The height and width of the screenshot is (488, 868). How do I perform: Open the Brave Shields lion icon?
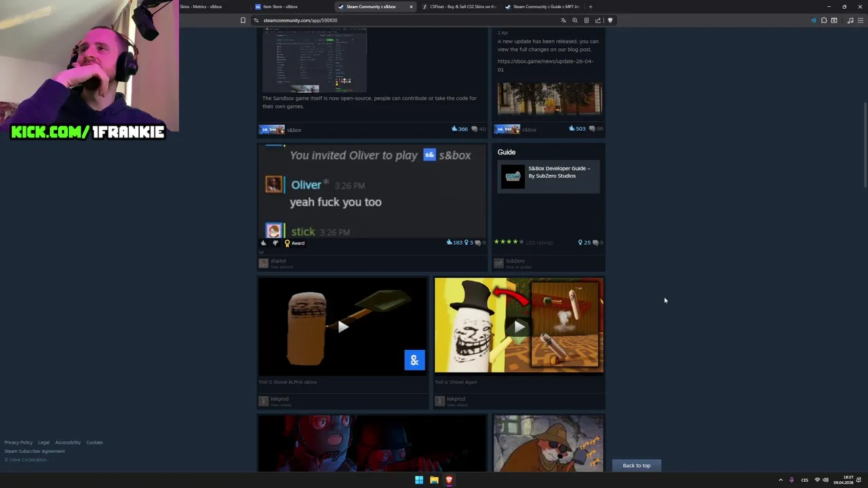coord(610,20)
